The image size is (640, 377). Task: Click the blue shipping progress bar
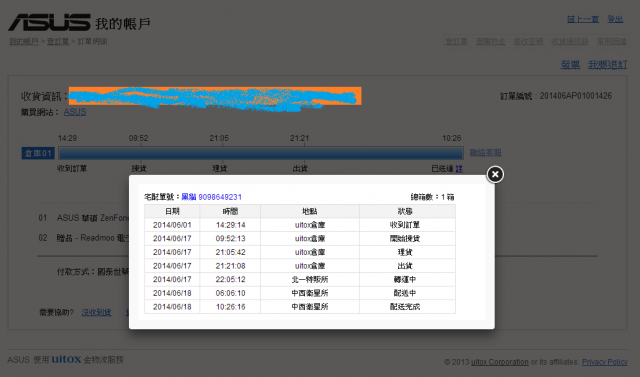click(x=261, y=153)
